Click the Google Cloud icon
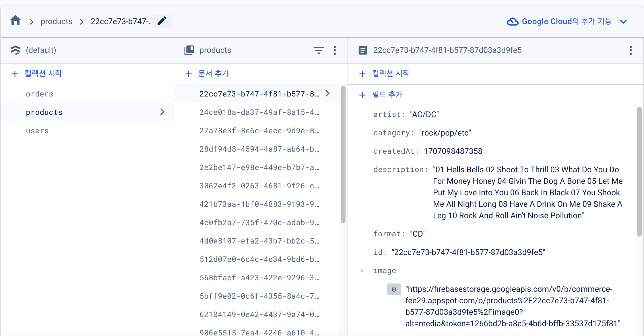 pyautogui.click(x=513, y=22)
